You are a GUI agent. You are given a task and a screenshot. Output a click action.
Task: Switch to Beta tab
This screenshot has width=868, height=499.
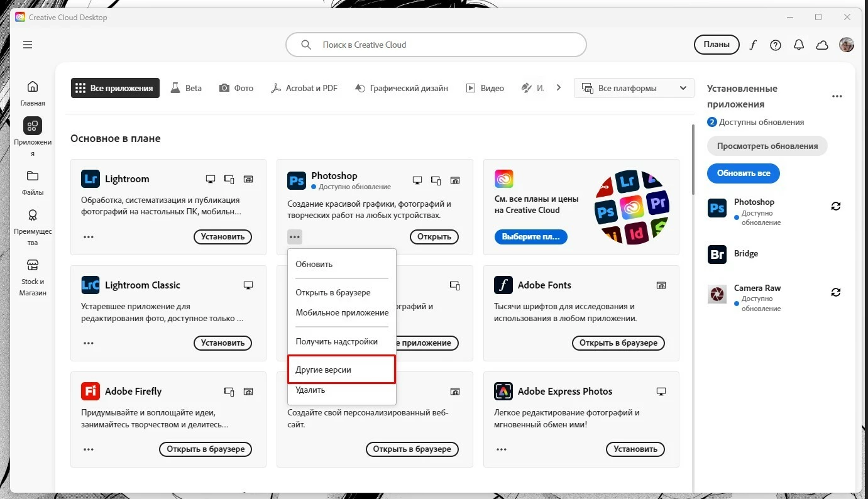click(186, 88)
